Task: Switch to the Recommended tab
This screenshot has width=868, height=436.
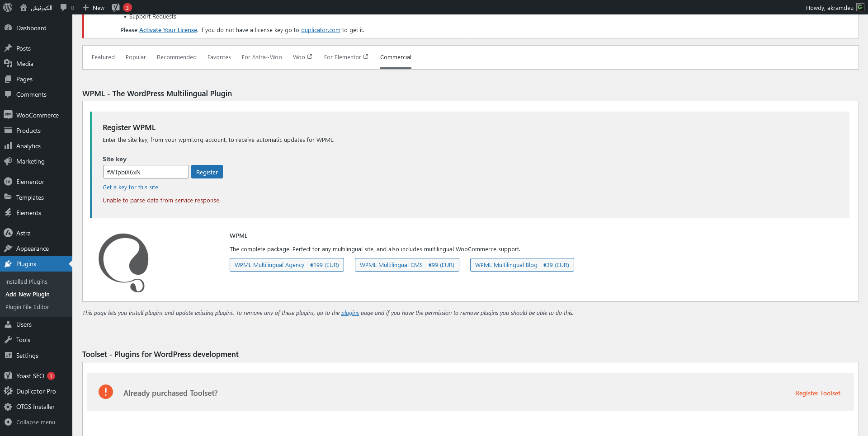Action: click(177, 57)
